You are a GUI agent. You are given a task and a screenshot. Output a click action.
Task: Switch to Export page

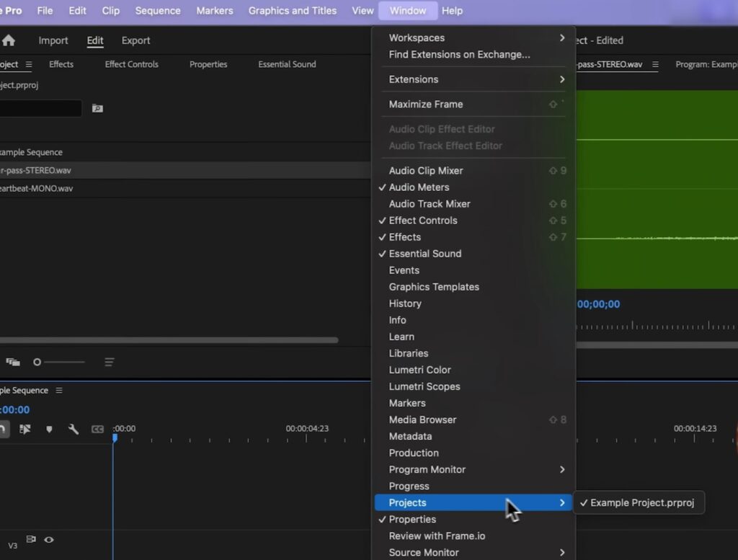[x=135, y=40]
